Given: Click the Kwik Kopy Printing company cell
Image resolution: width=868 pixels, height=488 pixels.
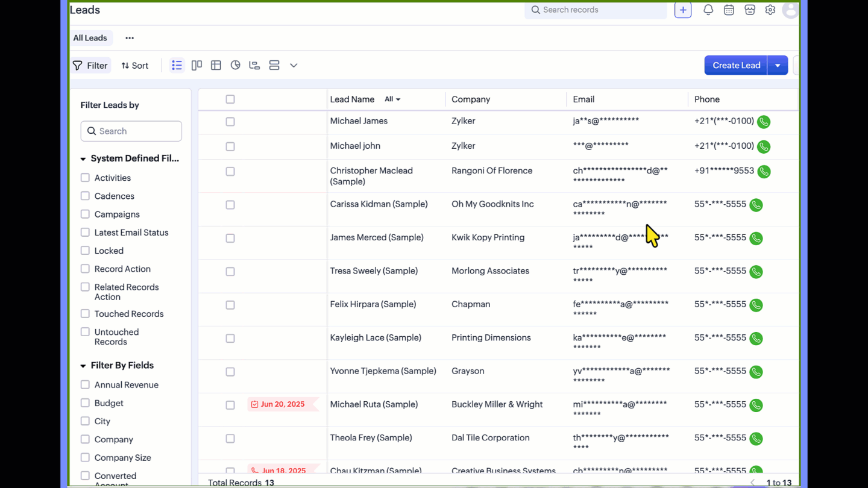Looking at the screenshot, I should pos(488,237).
